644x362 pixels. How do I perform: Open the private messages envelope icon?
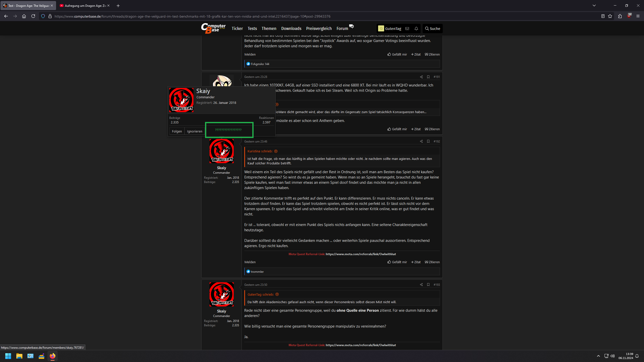tap(407, 28)
